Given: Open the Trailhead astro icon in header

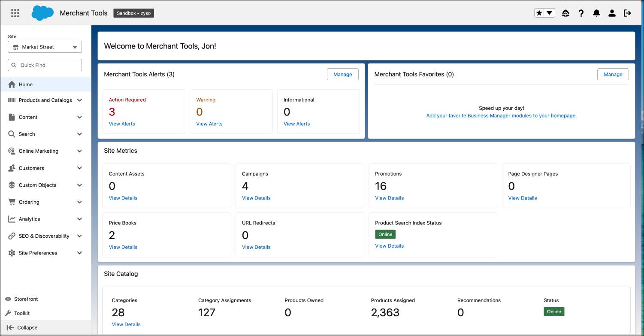Looking at the screenshot, I should pyautogui.click(x=566, y=13).
